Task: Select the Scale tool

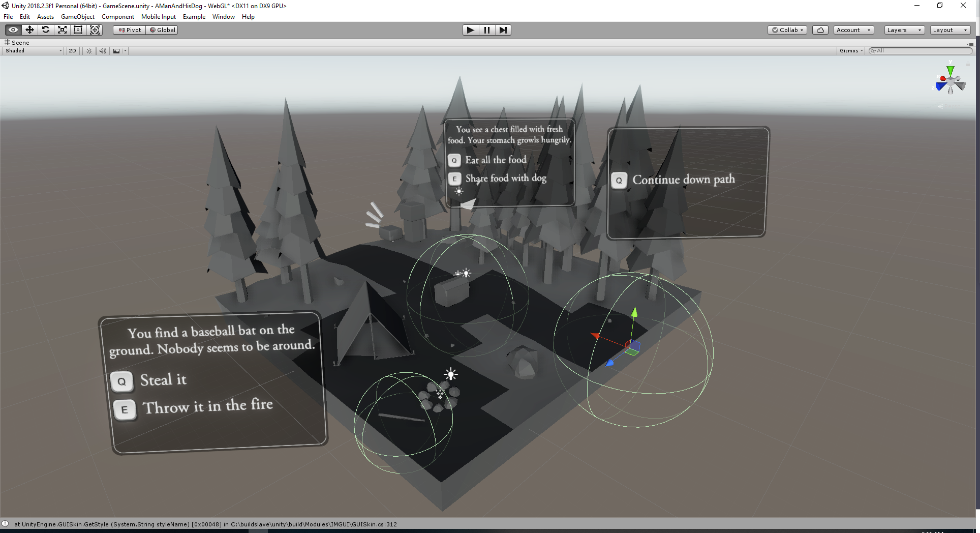Action: click(62, 30)
